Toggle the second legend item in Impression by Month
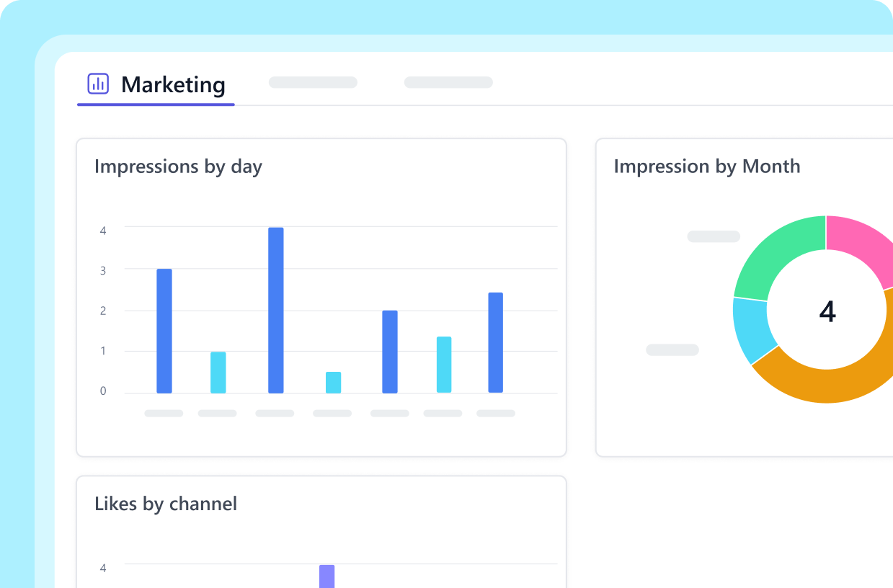This screenshot has height=588, width=893. 672,349
